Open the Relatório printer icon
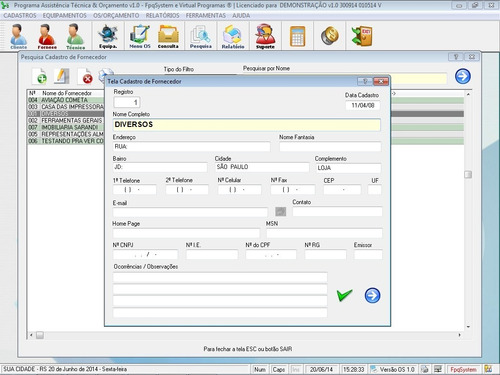 click(x=233, y=36)
